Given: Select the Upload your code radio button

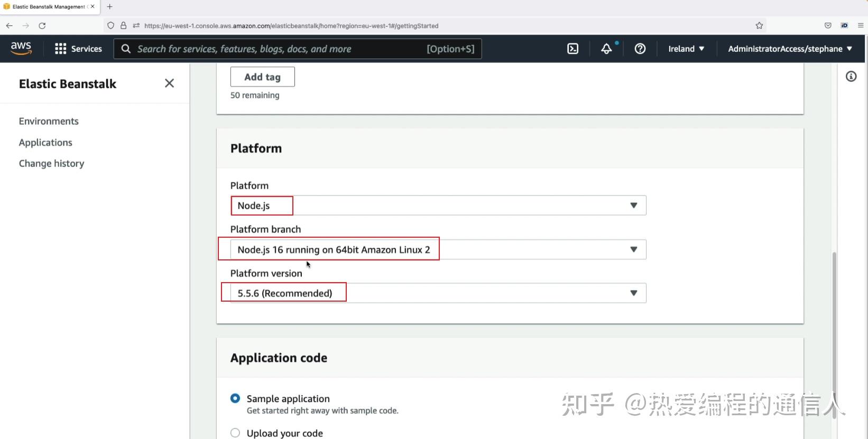Looking at the screenshot, I should (x=235, y=433).
